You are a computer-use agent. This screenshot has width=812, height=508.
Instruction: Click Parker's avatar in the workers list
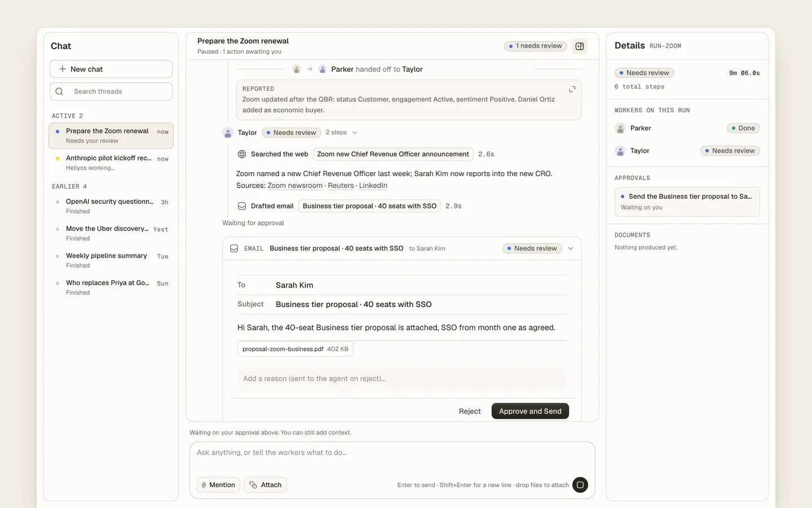620,128
